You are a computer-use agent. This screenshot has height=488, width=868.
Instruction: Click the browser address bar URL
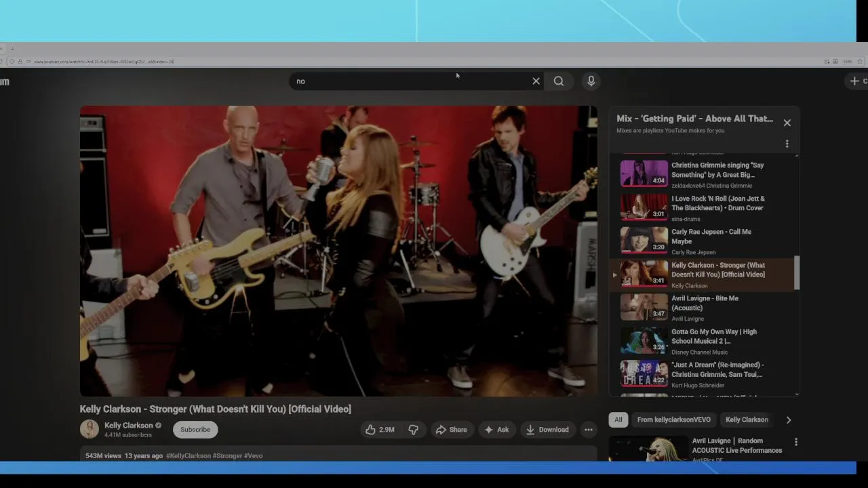[x=104, y=62]
